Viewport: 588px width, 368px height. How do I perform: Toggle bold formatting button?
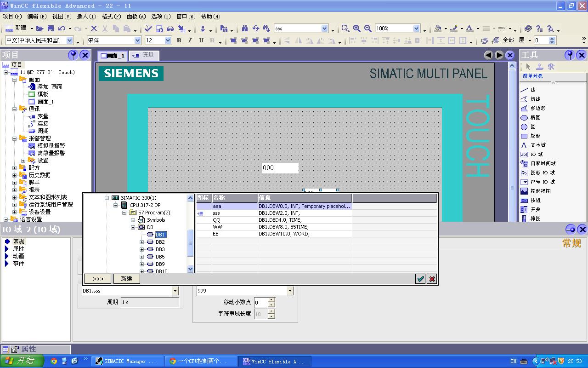click(179, 40)
